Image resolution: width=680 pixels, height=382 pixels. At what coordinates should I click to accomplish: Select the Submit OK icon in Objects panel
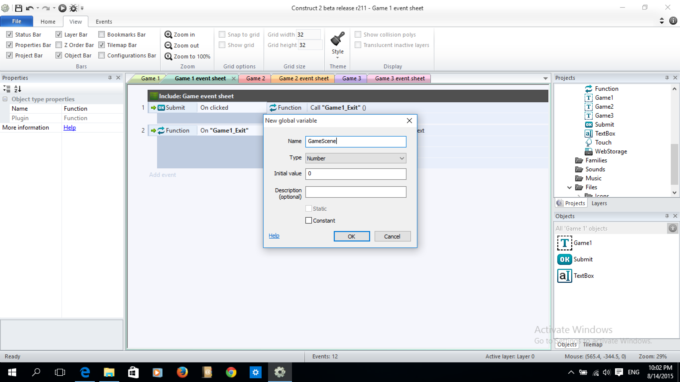[x=564, y=259]
